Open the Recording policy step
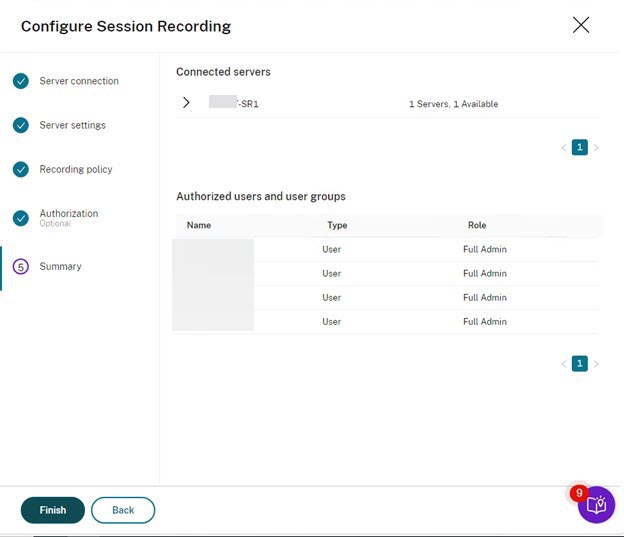The image size is (624, 537). coord(76,169)
